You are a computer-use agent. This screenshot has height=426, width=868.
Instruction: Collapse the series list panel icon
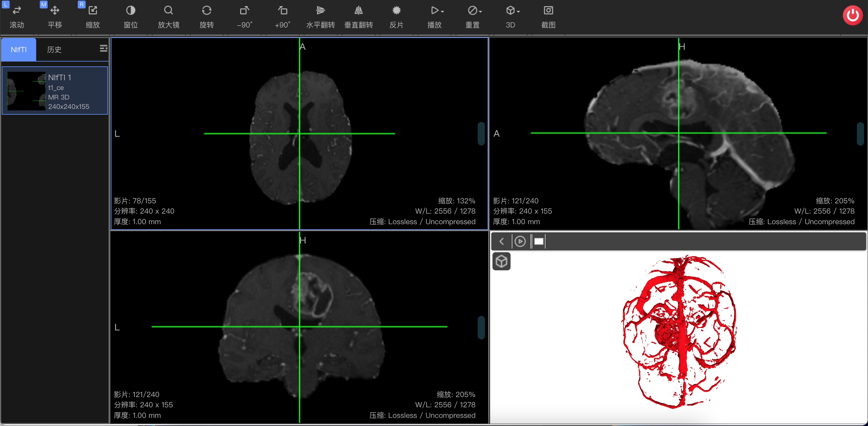(x=103, y=49)
